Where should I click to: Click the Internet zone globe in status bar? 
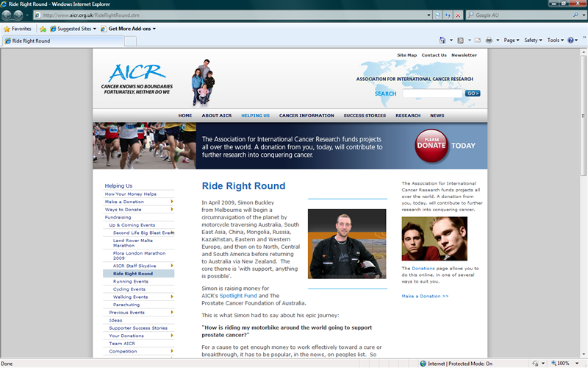[x=423, y=364]
